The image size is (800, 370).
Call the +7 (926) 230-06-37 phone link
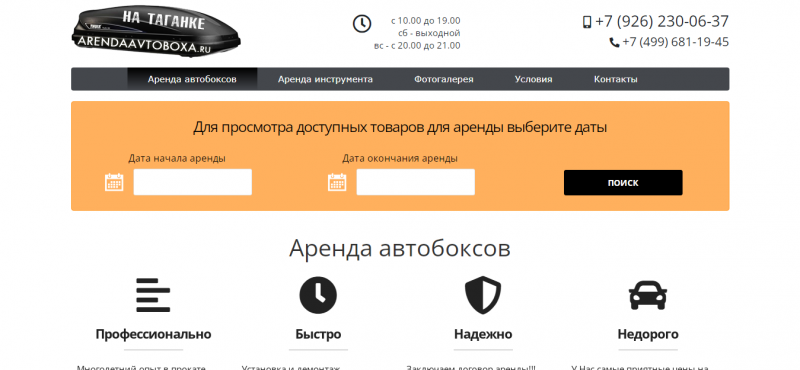(x=662, y=22)
